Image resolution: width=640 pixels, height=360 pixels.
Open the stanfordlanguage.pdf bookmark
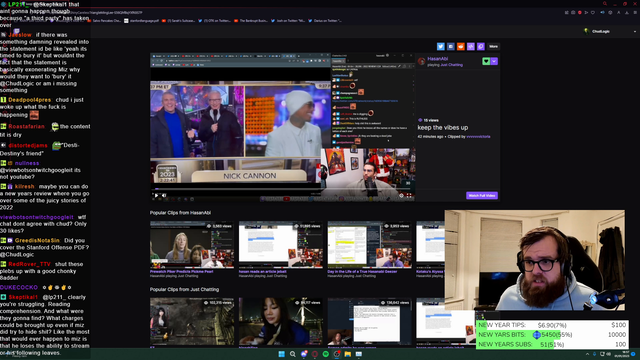[142, 20]
